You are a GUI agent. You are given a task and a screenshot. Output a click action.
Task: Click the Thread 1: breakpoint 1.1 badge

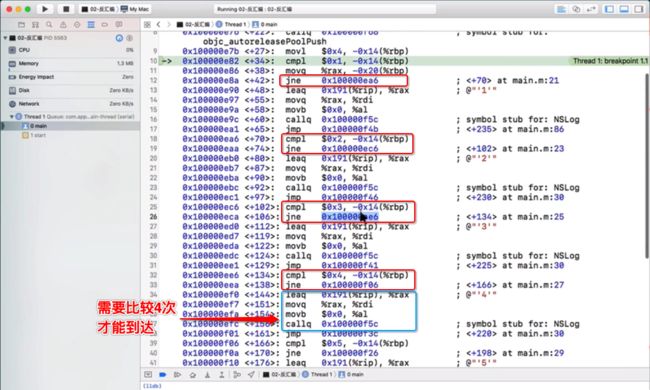pos(610,61)
